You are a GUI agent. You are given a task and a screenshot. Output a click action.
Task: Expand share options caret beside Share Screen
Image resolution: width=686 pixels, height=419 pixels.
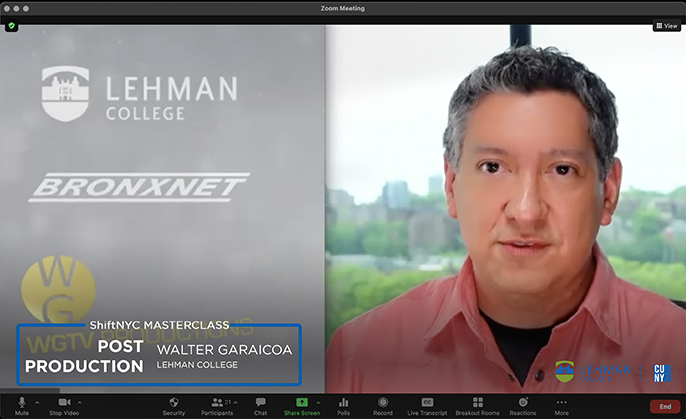click(x=318, y=402)
